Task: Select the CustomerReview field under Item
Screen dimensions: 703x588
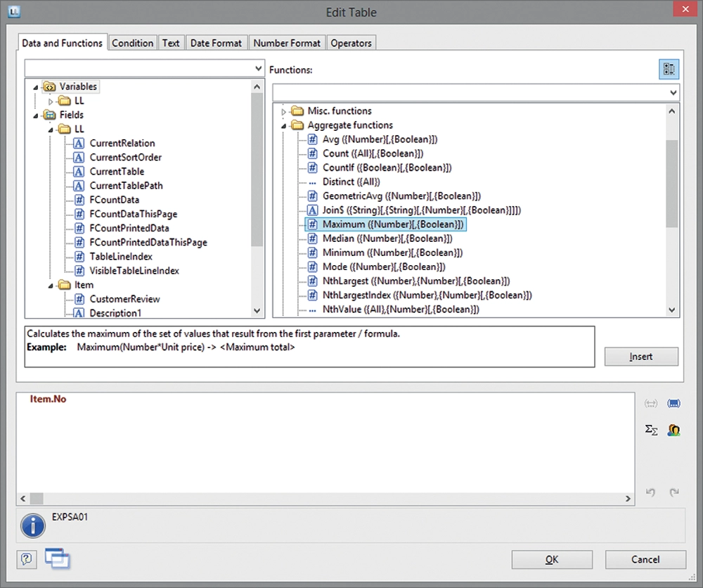Action: 124,299
